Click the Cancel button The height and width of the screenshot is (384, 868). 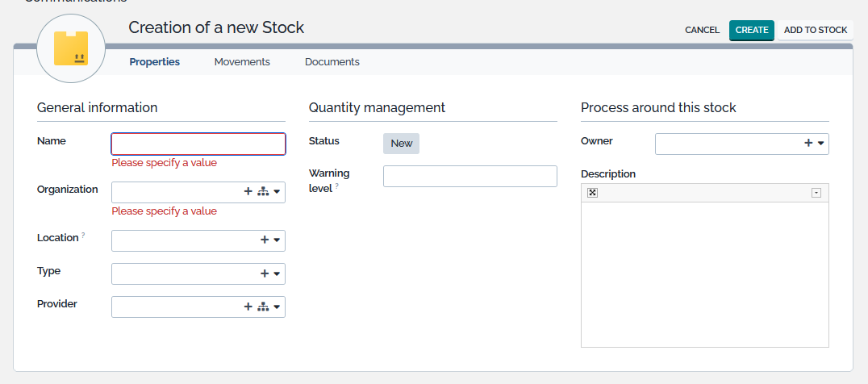(x=702, y=31)
